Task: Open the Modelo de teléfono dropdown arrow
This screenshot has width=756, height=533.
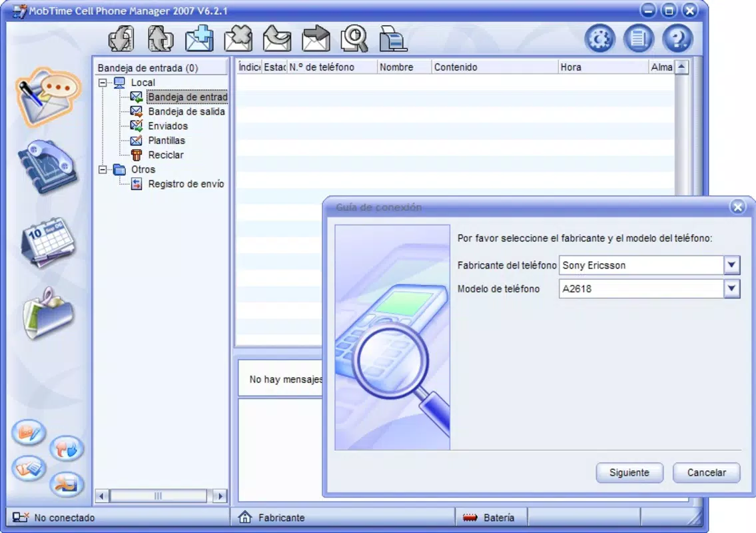Action: click(x=731, y=288)
